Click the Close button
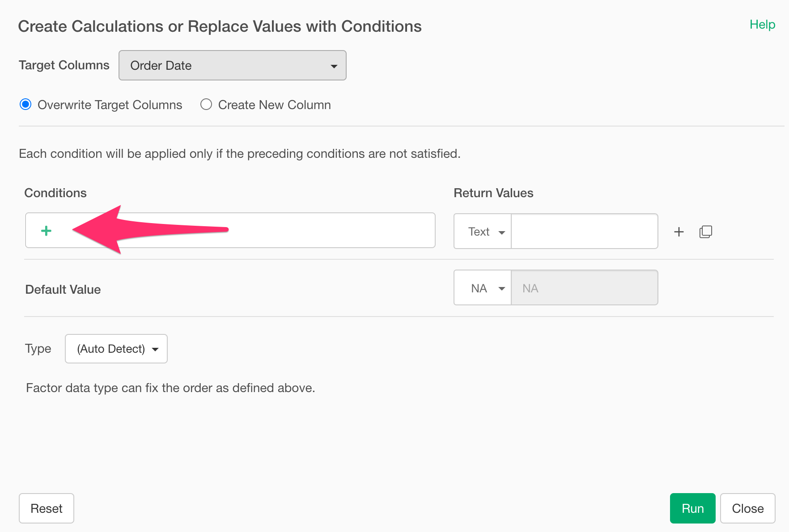 pos(747,508)
